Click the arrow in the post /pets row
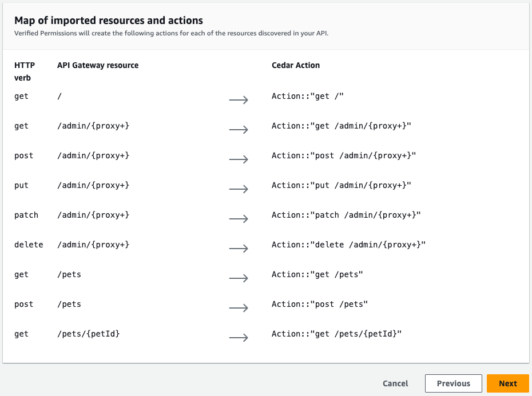Image resolution: width=532 pixels, height=396 pixels. 239,308
